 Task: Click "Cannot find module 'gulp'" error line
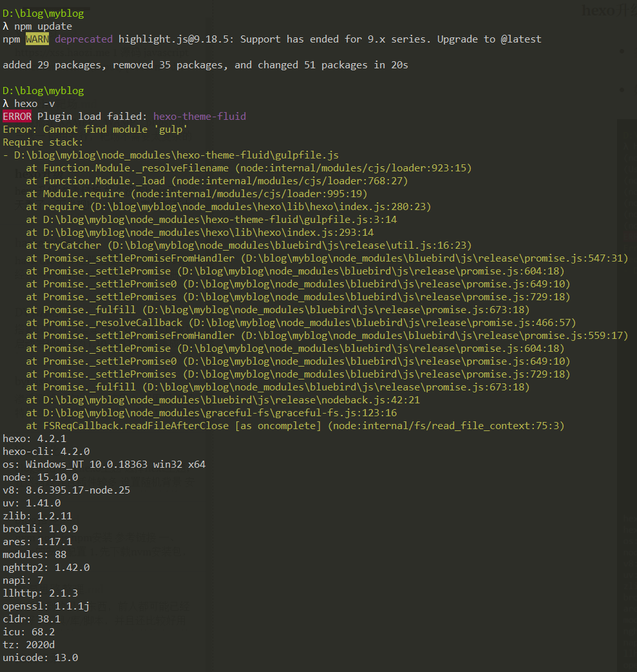tap(95, 130)
